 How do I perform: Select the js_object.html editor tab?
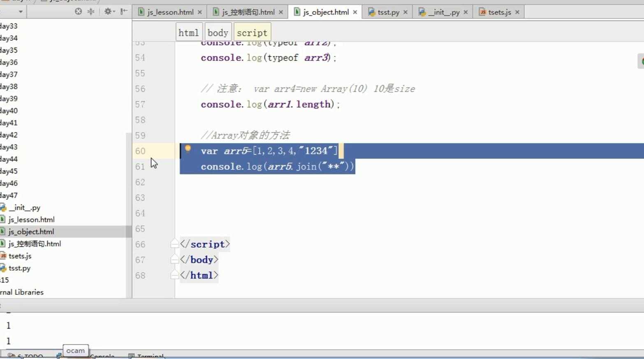click(x=326, y=12)
